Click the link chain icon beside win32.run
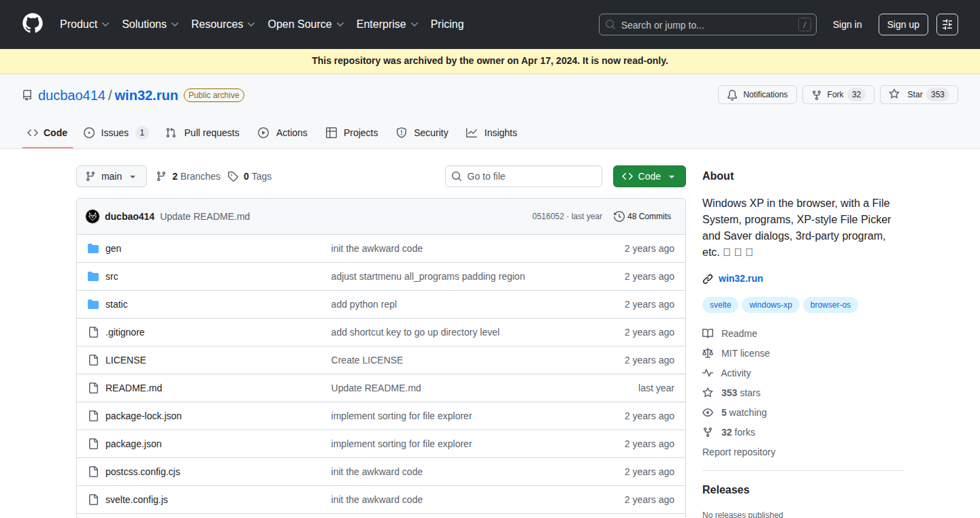Screen dimensions: 980x518 coord(708,278)
